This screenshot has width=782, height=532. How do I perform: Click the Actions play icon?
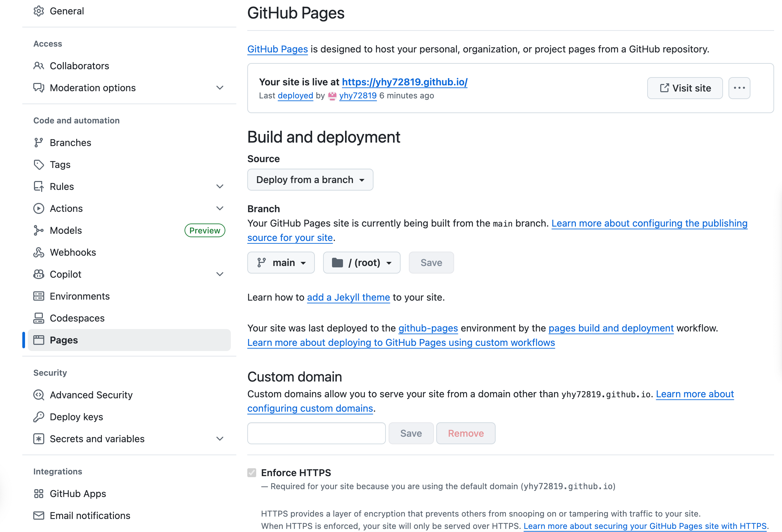(39, 208)
